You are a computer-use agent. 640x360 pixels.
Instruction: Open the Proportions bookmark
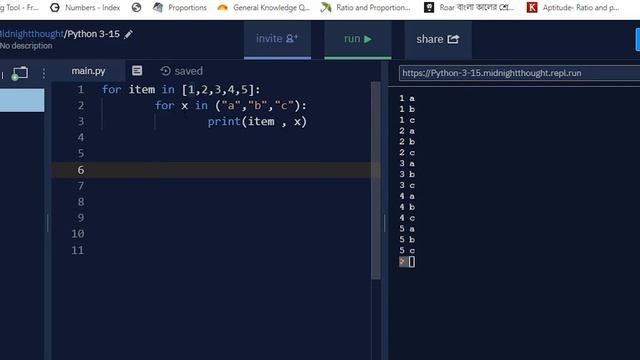(180, 7)
